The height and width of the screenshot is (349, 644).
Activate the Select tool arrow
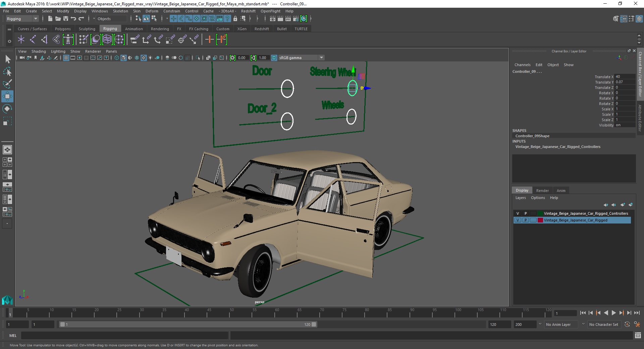7,59
